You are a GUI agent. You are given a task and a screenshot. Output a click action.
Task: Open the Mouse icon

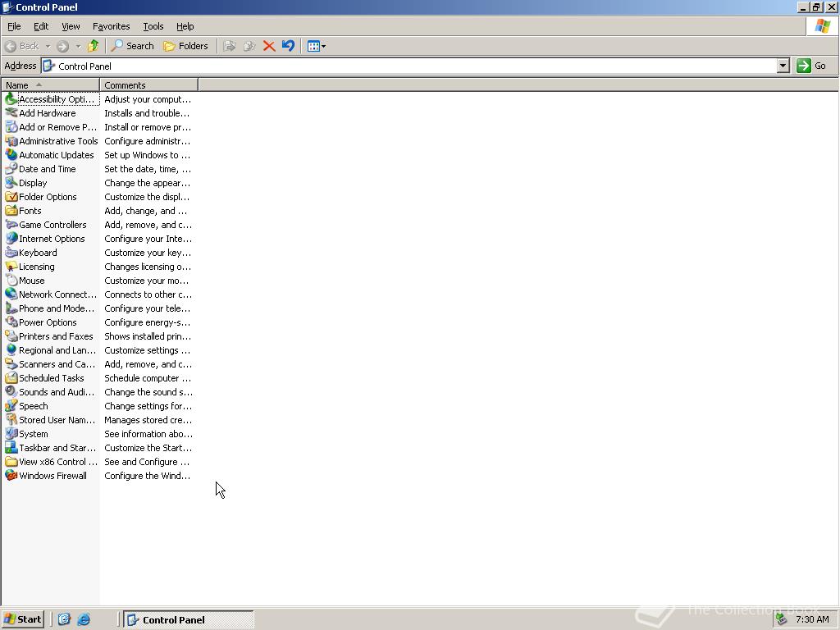pyautogui.click(x=11, y=281)
